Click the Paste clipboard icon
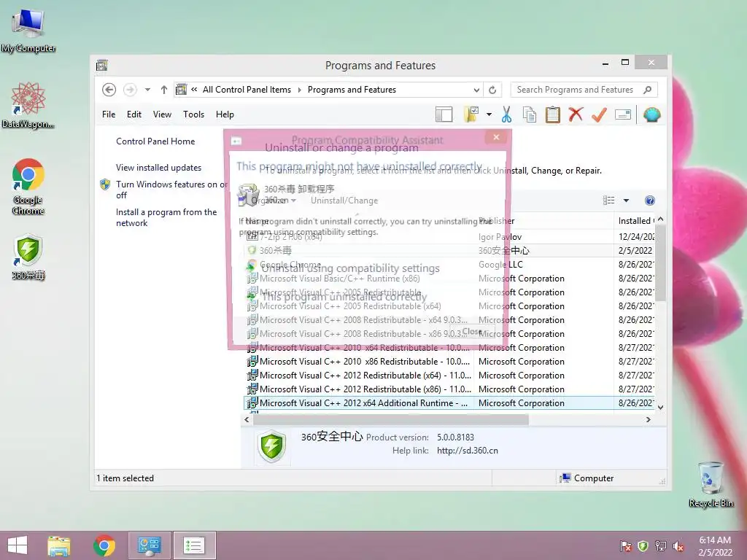747x560 pixels. click(x=553, y=114)
